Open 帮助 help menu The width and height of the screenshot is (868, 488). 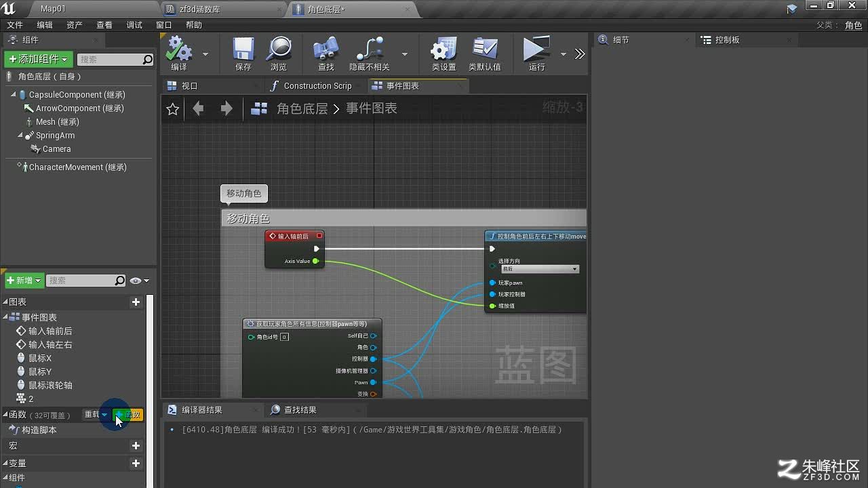[x=194, y=25]
